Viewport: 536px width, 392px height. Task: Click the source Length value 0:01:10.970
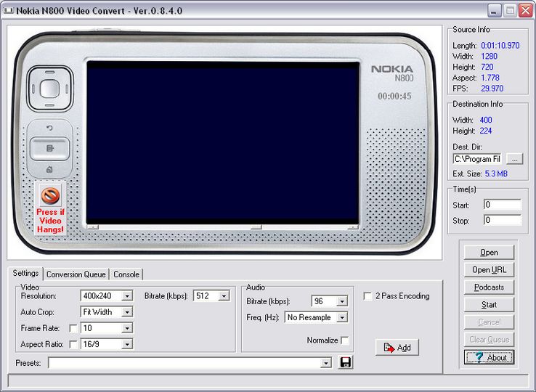[500, 46]
